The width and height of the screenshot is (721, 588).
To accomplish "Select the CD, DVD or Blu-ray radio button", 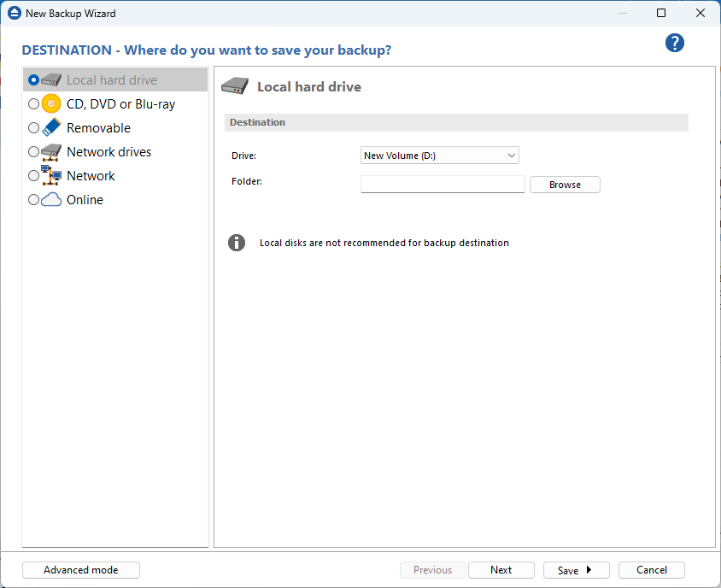I will click(33, 104).
